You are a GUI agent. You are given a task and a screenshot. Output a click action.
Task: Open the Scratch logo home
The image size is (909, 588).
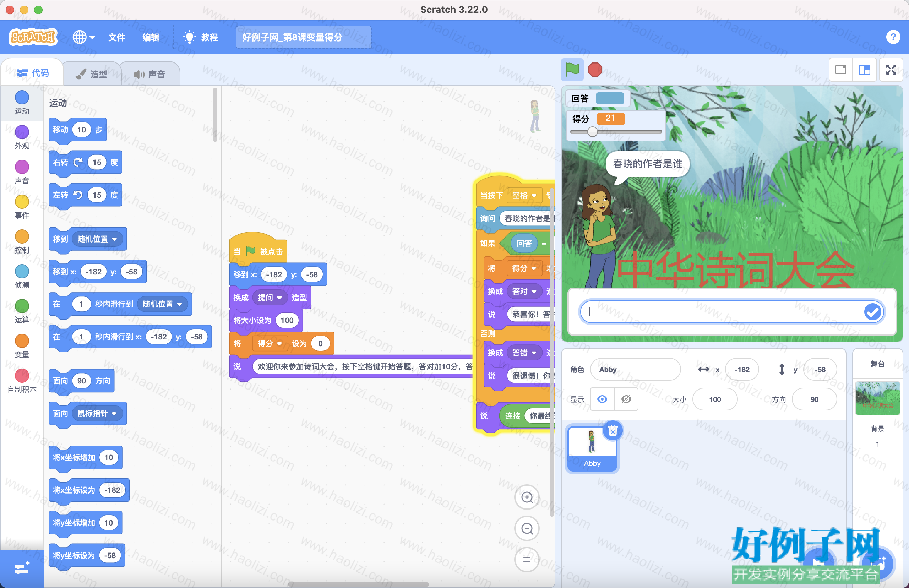coord(33,37)
